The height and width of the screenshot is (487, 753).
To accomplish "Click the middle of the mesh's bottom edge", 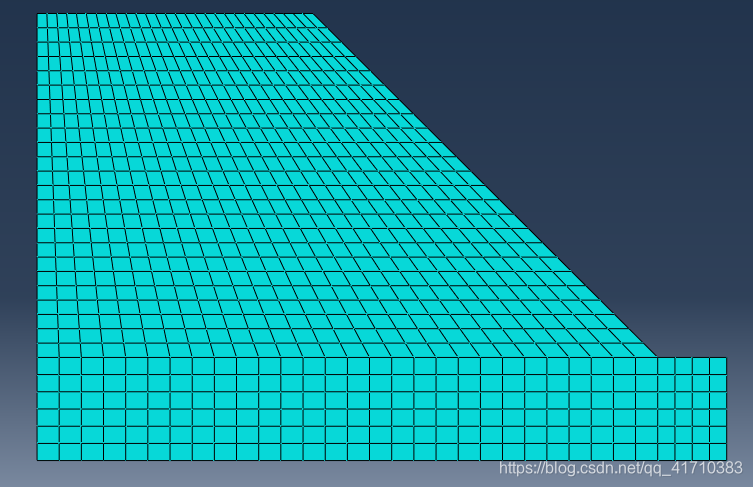I will [x=382, y=460].
